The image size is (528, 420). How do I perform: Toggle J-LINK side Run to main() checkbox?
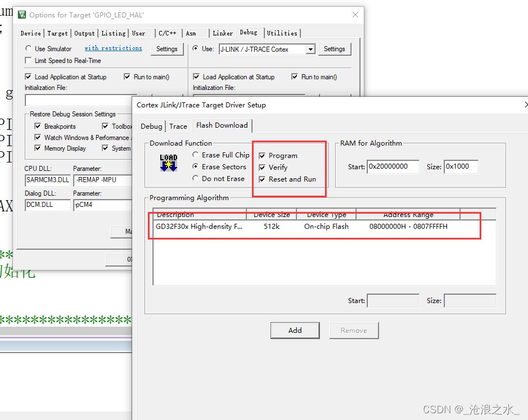point(295,77)
